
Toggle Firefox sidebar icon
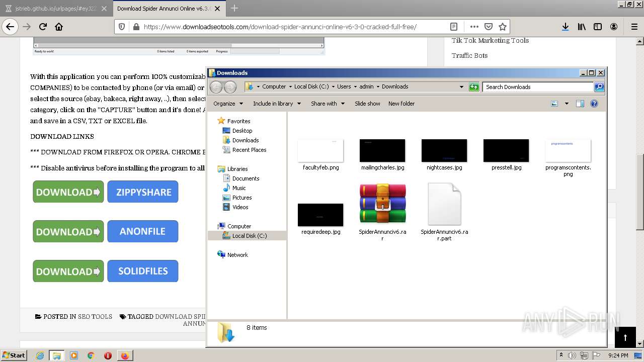tap(598, 27)
